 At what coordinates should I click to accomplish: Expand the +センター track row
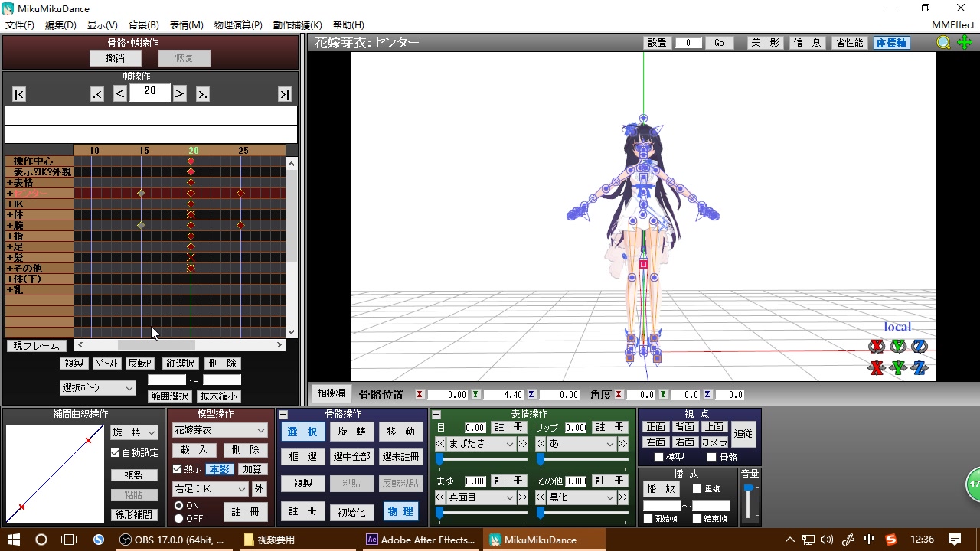[10, 194]
